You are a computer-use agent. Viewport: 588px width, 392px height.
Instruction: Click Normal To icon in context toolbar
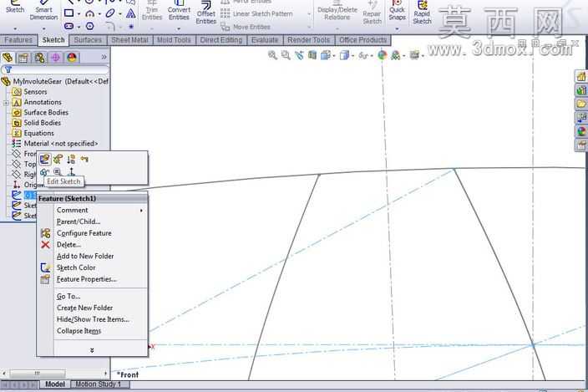71,172
